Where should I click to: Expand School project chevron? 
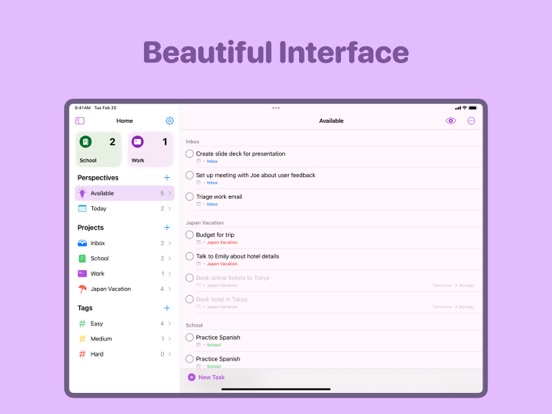tap(170, 258)
